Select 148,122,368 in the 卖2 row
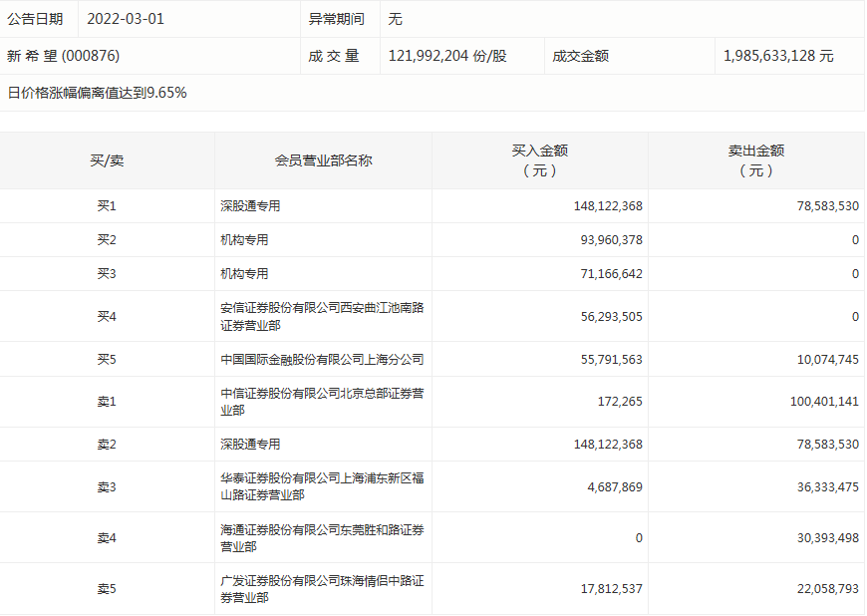867x616 pixels. pyautogui.click(x=608, y=445)
